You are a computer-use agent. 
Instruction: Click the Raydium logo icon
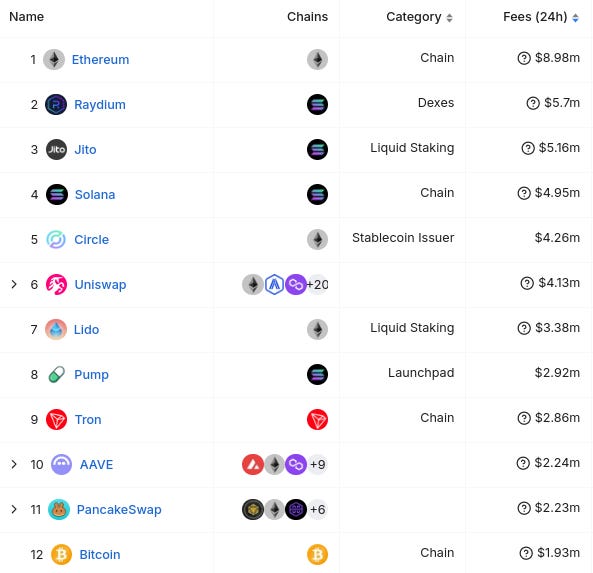tap(56, 104)
